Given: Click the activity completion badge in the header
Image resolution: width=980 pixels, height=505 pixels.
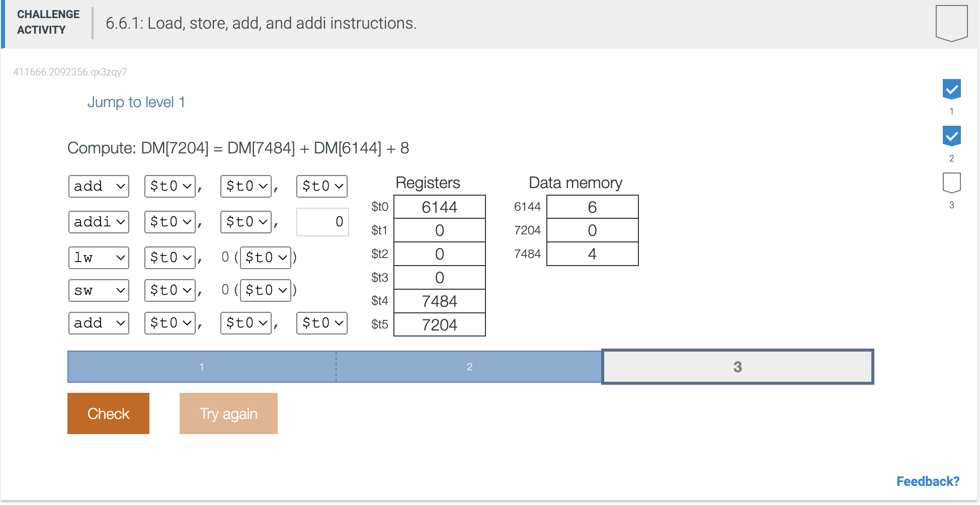Looking at the screenshot, I should tap(951, 23).
